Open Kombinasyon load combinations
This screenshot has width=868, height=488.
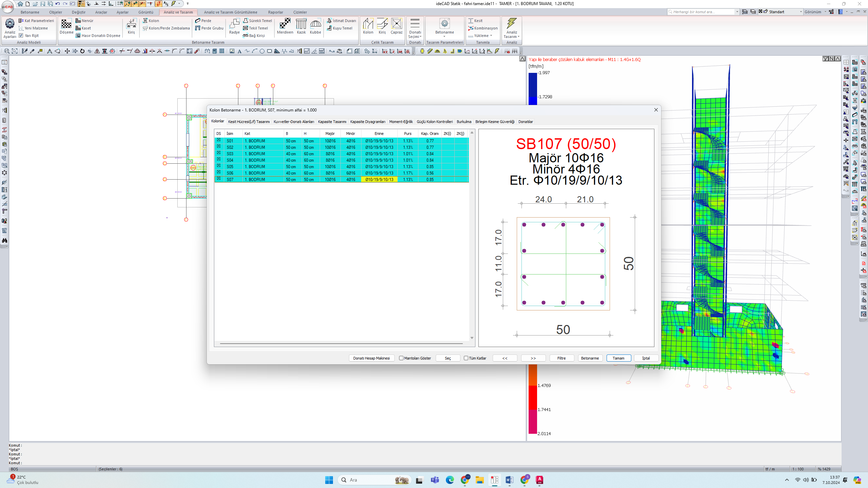(483, 28)
